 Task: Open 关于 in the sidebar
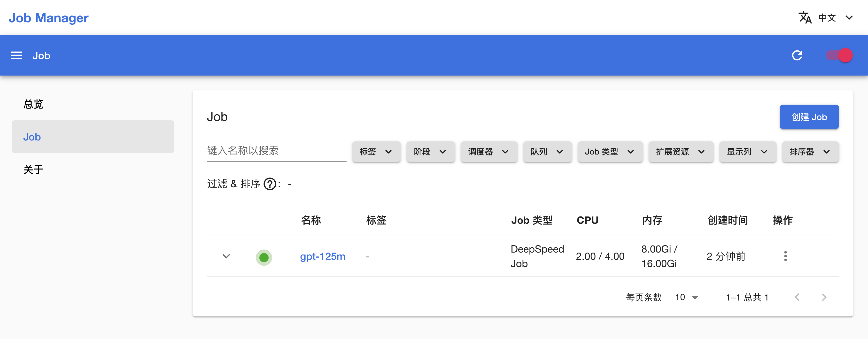pyautogui.click(x=93, y=169)
